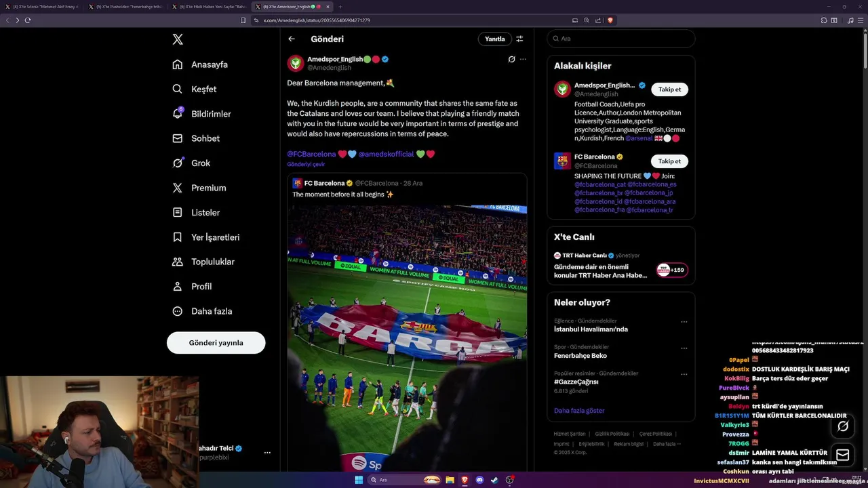Click the x.com address bar URL
The image size is (868, 488).
[x=317, y=20]
